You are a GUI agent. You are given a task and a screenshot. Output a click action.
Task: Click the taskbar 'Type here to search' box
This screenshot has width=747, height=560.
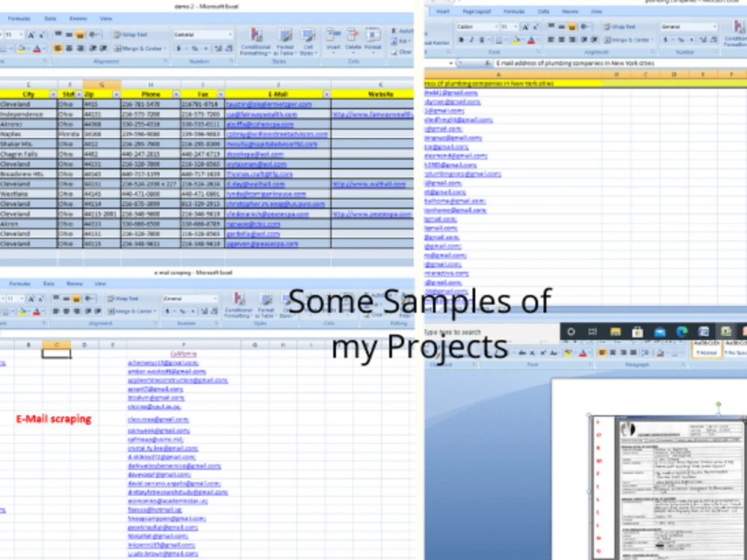(491, 332)
